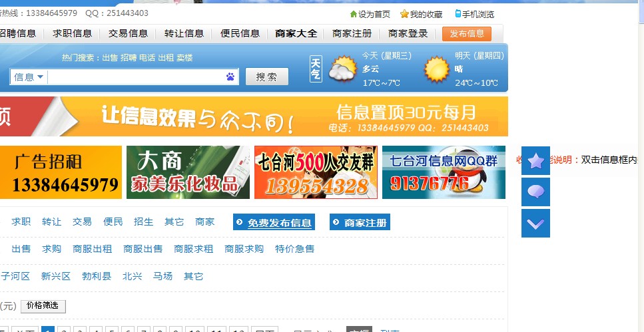Click the 价格筛选 filter button
The width and height of the screenshot is (644, 332).
pyautogui.click(x=43, y=306)
